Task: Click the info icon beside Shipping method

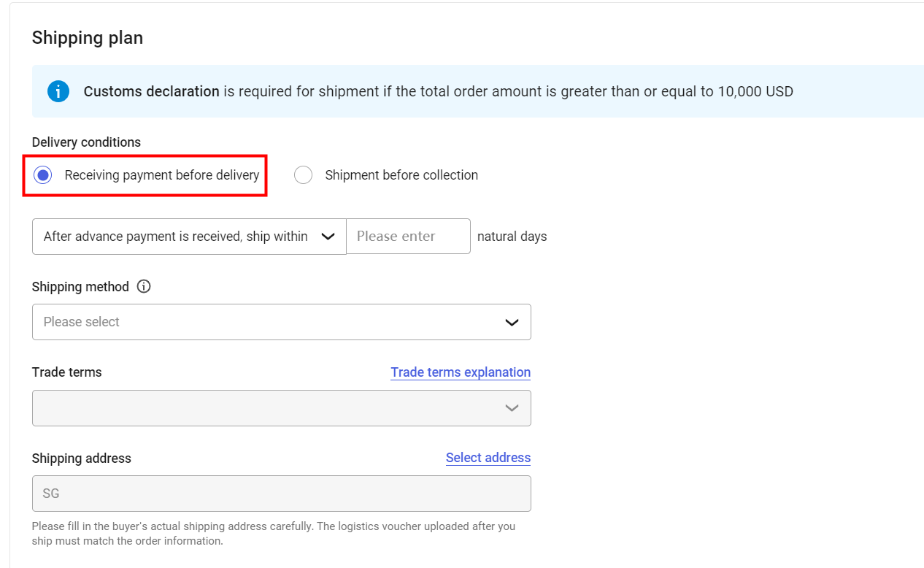Action: (x=144, y=286)
